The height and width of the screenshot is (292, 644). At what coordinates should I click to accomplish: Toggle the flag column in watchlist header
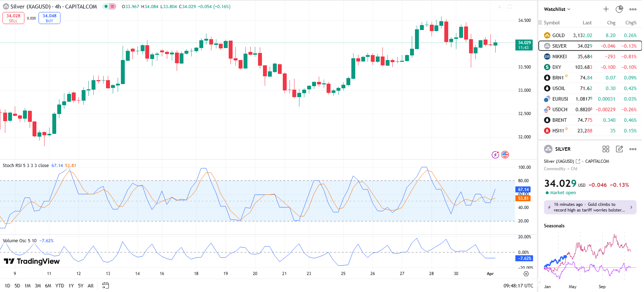tap(540, 23)
